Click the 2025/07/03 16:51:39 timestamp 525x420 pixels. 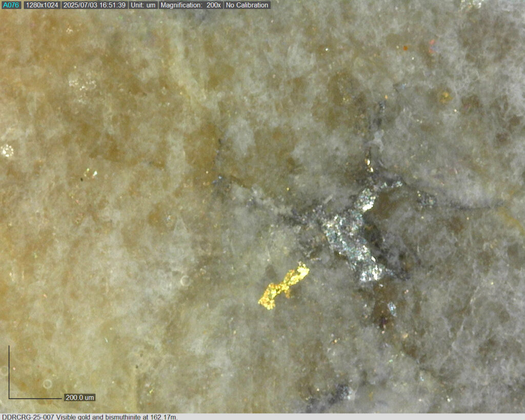[x=94, y=5]
